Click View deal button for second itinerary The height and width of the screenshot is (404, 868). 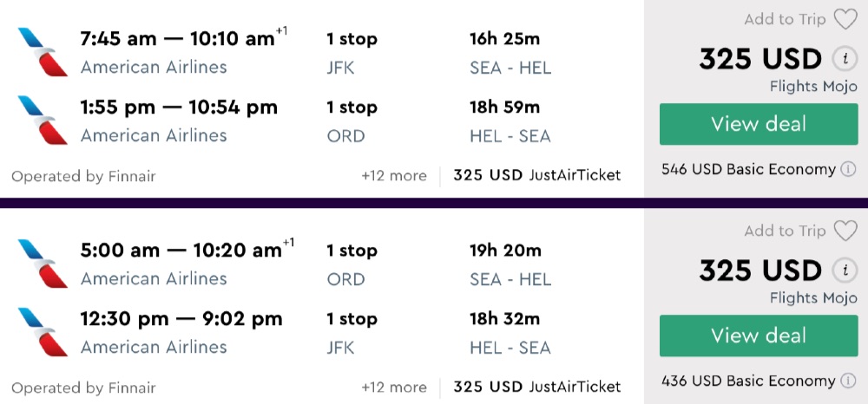point(759,336)
